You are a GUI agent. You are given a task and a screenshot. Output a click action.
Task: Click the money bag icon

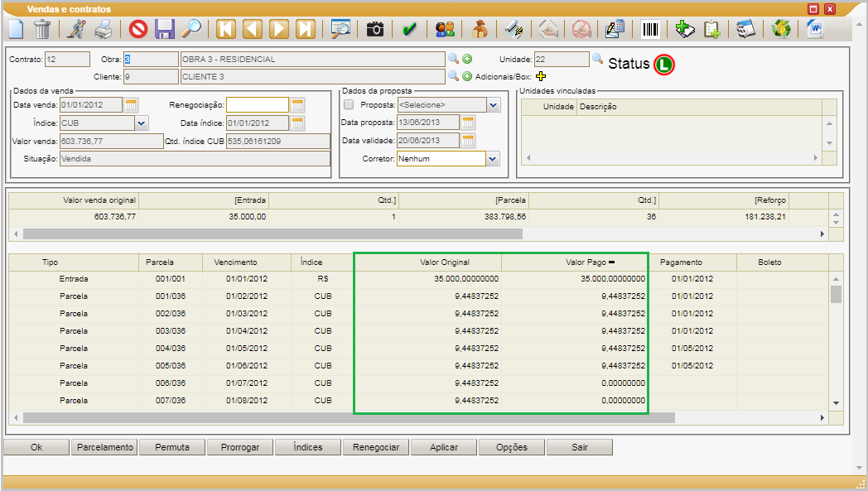coord(480,29)
